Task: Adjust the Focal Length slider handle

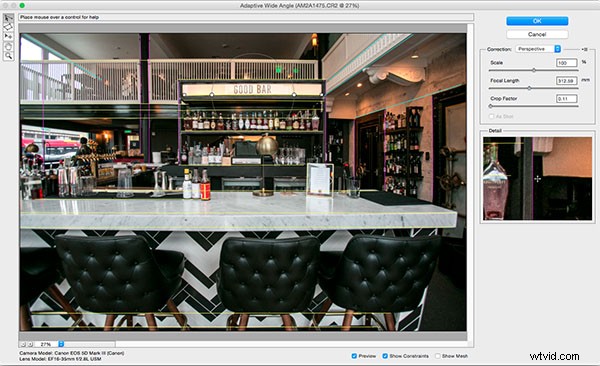Action: 529,88
